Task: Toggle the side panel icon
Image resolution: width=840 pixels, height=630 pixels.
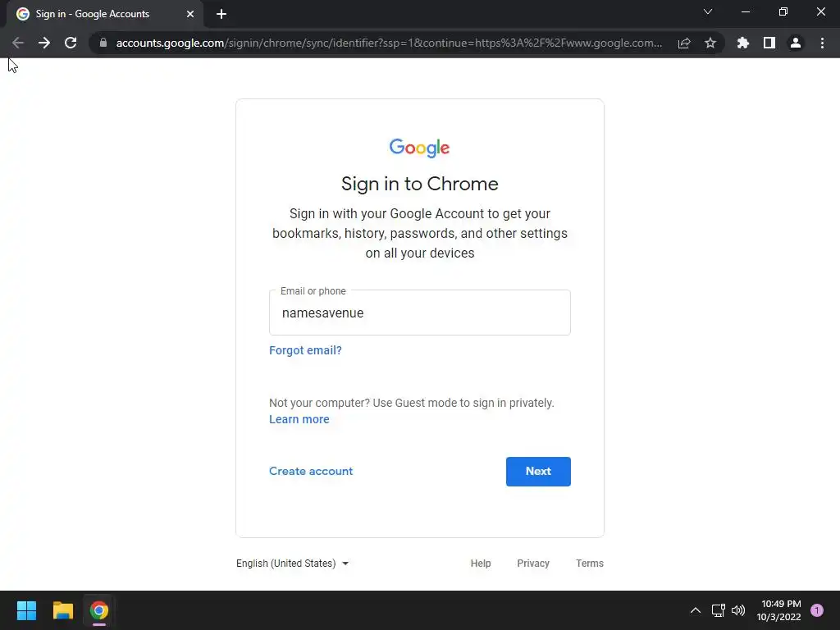Action: (x=769, y=43)
